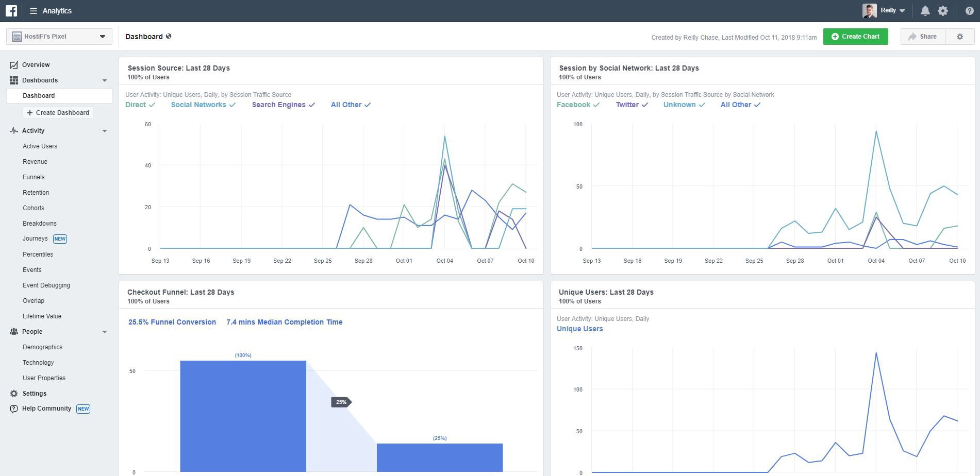
Task: Toggle the Facebook series
Action: (578, 105)
